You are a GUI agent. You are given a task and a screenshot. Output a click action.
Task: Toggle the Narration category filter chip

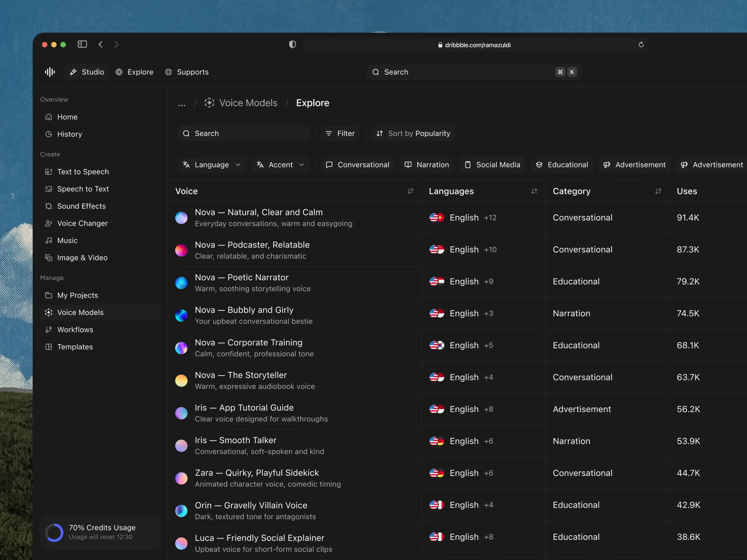click(427, 165)
